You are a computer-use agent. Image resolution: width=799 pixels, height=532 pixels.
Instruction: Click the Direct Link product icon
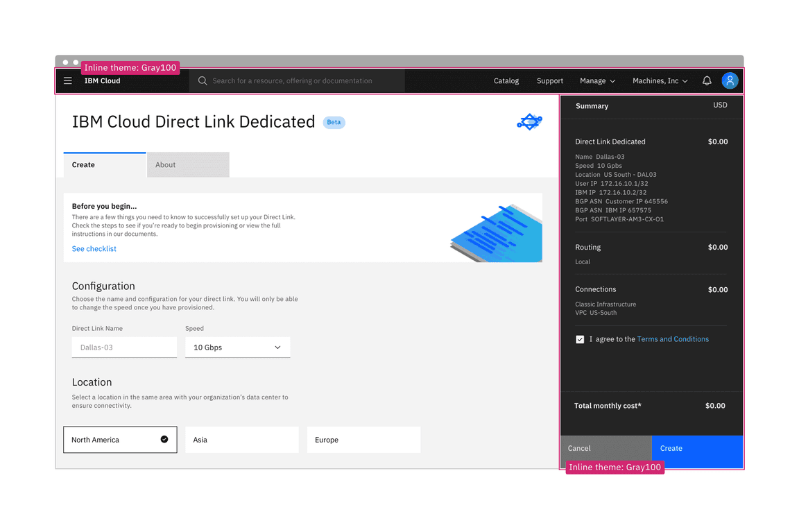click(x=529, y=121)
